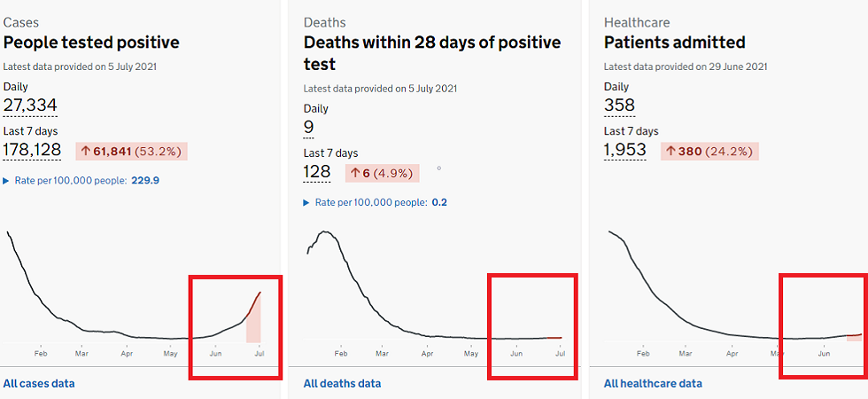
Task: Click the cases increase badge 61,841 (53.2%)
Action: (x=132, y=152)
